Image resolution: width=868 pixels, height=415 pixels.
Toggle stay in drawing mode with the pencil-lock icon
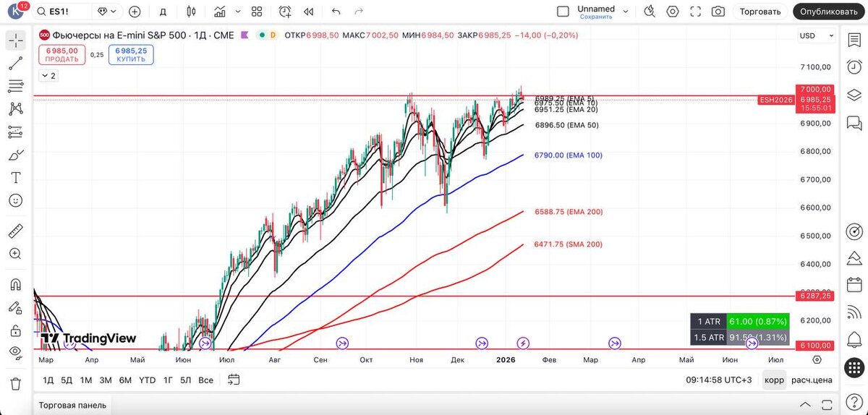pyautogui.click(x=15, y=307)
